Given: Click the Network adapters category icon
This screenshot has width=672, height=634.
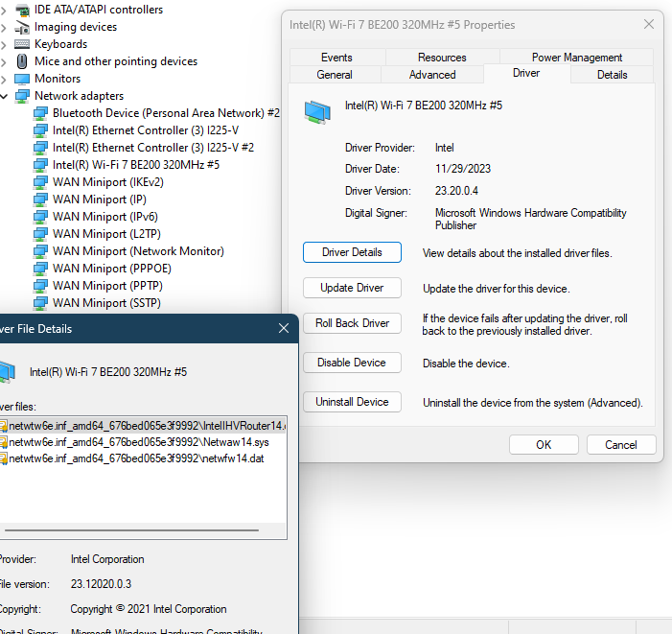Looking at the screenshot, I should pos(22,96).
